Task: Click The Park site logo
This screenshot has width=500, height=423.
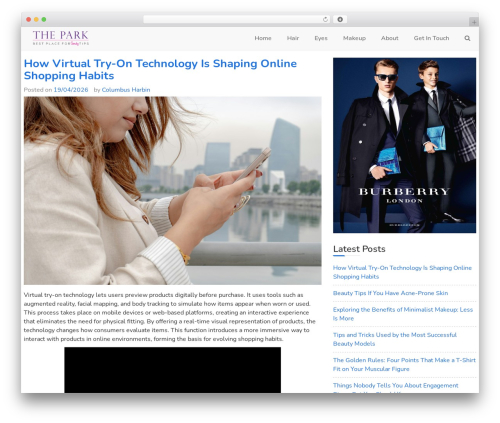Action: [x=61, y=38]
